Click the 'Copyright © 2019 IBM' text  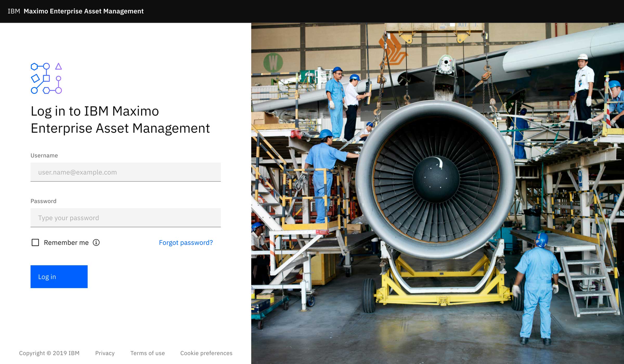tap(49, 353)
